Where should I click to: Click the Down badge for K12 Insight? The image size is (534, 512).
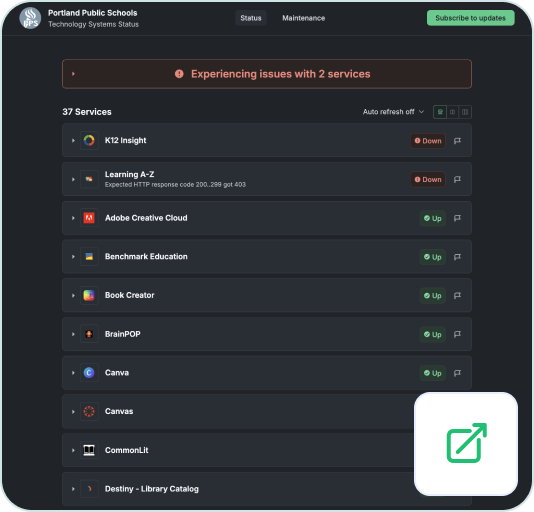[x=428, y=141]
